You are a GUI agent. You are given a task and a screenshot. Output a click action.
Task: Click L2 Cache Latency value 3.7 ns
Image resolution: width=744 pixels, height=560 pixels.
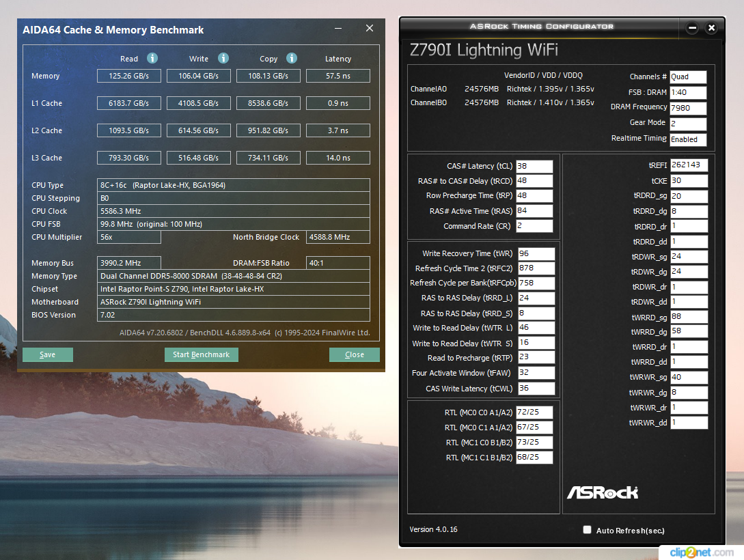[x=337, y=130]
